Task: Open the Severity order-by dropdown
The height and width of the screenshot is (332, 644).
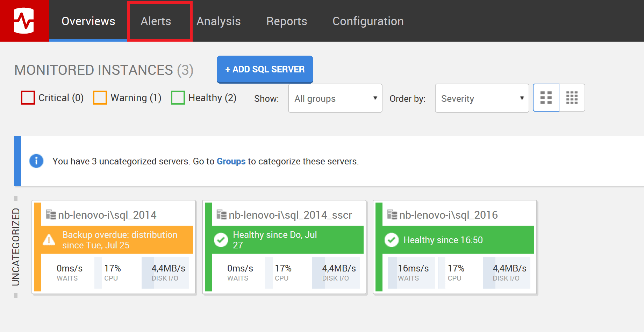Action: (482, 98)
